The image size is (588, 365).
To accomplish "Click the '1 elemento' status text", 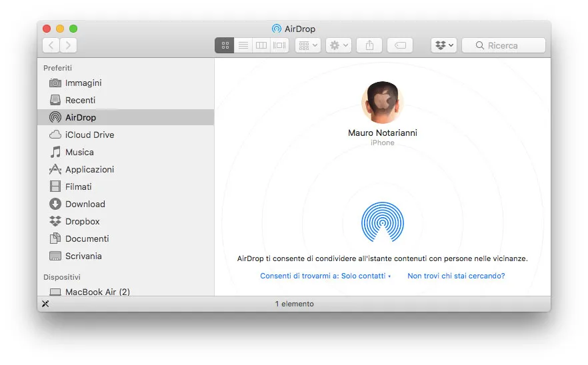I will click(295, 304).
